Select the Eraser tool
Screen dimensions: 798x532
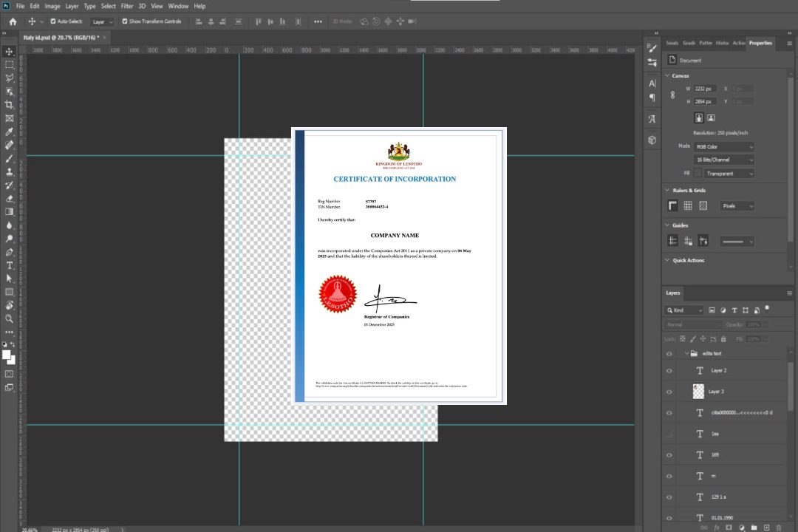click(9, 199)
